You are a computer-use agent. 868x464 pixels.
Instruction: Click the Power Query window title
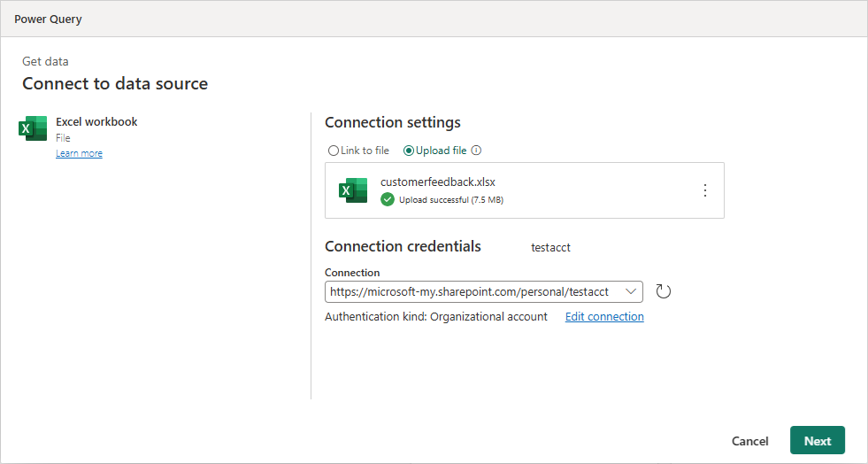[x=48, y=19]
